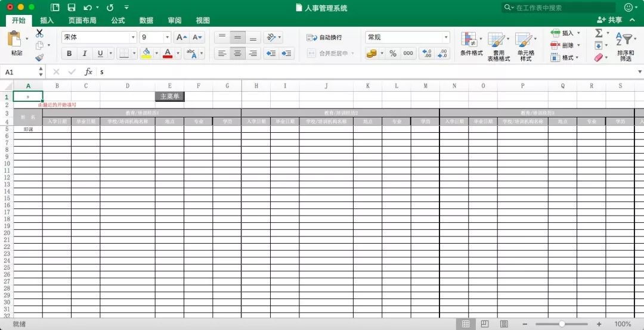The width and height of the screenshot is (644, 330).
Task: Expand the Insert (插入) cells dropdown
Action: click(x=578, y=33)
